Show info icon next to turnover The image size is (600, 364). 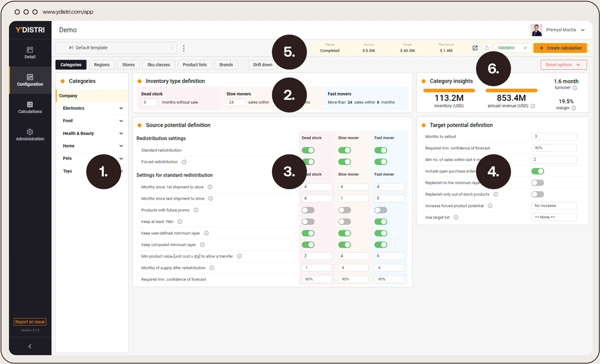pos(575,88)
